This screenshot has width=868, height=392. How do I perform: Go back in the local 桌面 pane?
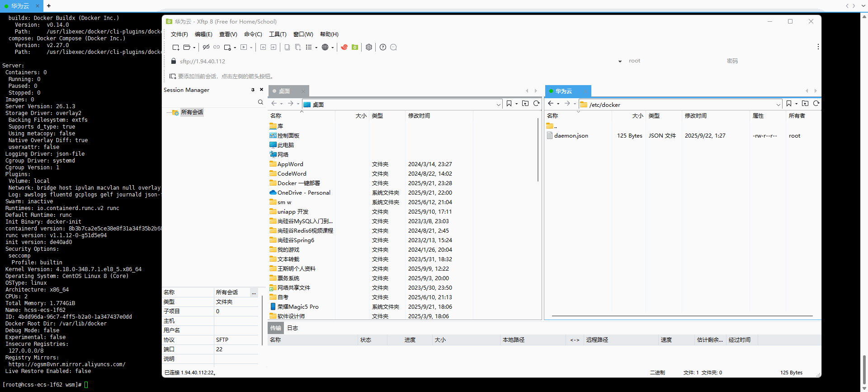tap(274, 104)
